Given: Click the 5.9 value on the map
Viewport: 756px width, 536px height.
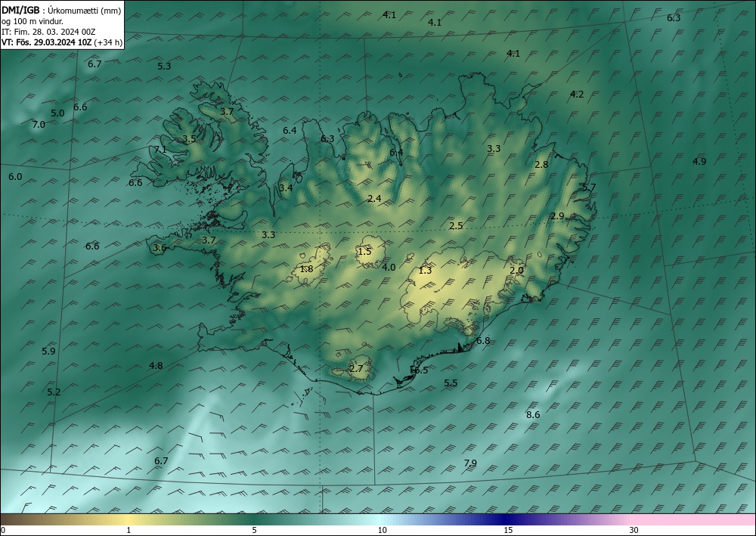Looking at the screenshot, I should (48, 352).
